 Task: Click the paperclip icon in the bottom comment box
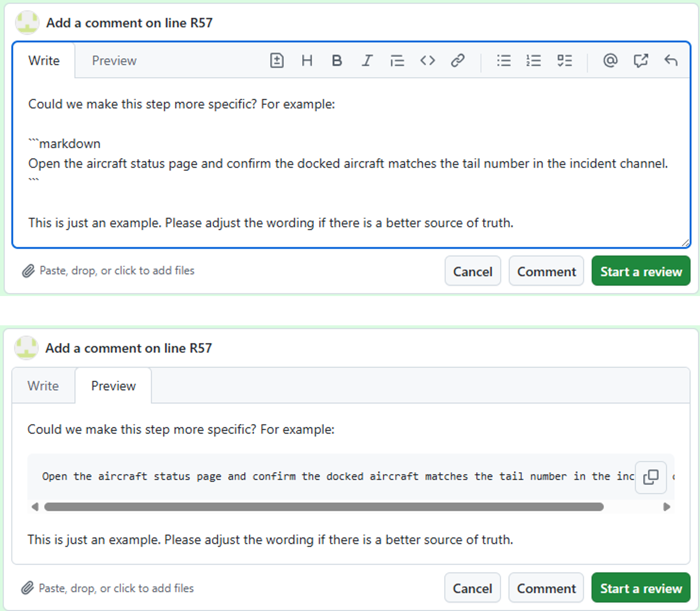pyautogui.click(x=28, y=588)
